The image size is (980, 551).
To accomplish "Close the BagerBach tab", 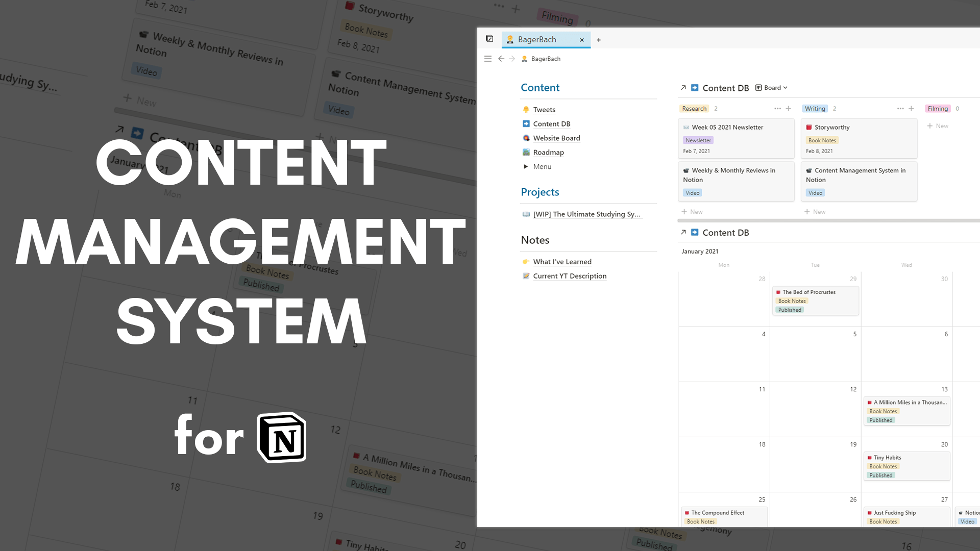I will click(581, 40).
